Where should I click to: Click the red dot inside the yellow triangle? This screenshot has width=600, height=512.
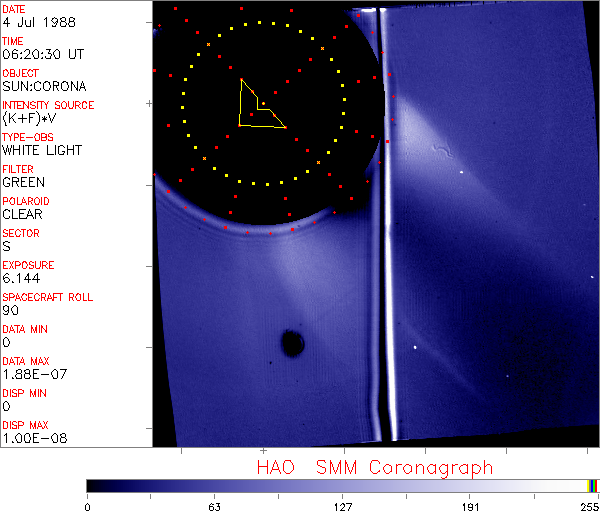coord(263,104)
